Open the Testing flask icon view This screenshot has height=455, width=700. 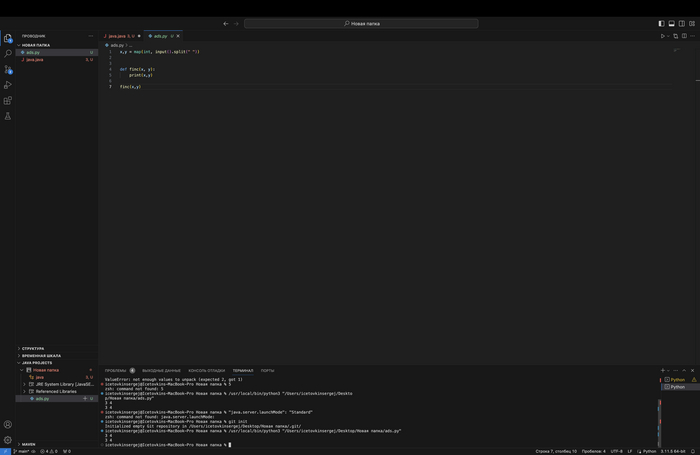(x=8, y=117)
